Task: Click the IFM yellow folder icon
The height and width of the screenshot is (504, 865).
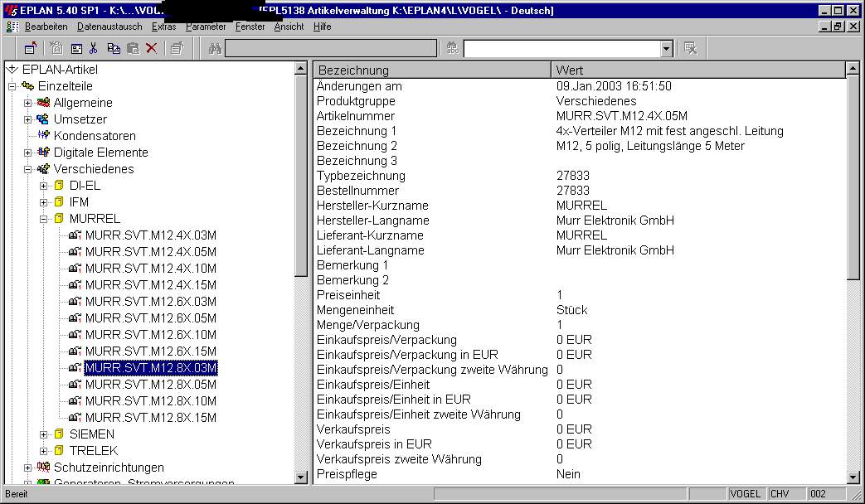Action: pos(59,201)
